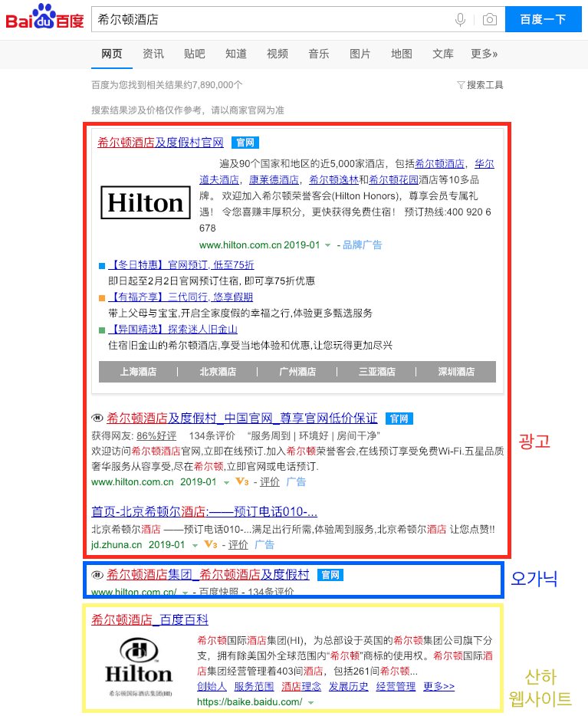This screenshot has width=588, height=716.
Task: Open 搜索工具 filter options
Action: [x=480, y=85]
